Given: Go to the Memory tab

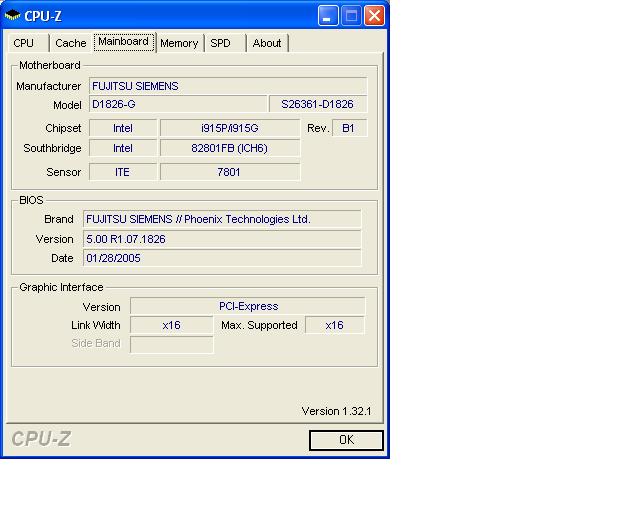Looking at the screenshot, I should pyautogui.click(x=179, y=43).
